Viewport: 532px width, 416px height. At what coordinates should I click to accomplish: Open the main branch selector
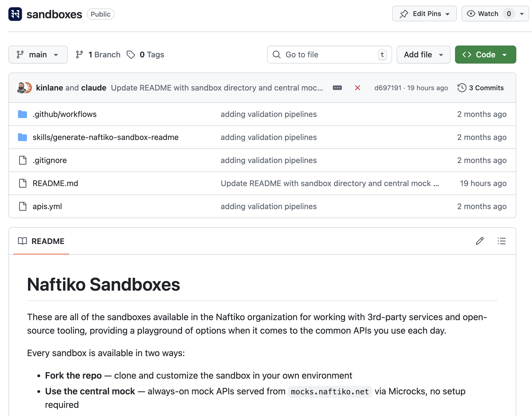tap(38, 55)
